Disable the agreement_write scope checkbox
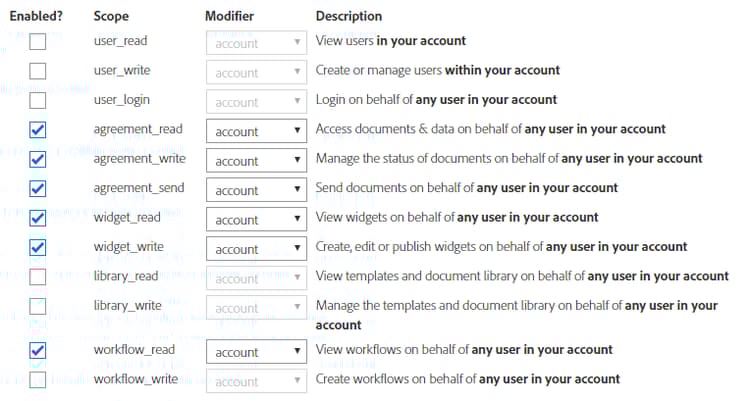The height and width of the screenshot is (401, 750). (x=37, y=160)
